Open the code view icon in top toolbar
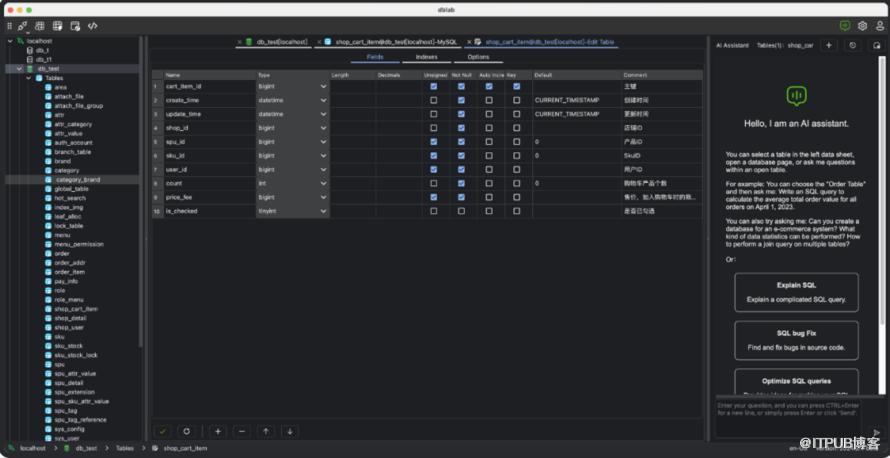This screenshot has width=890, height=458. pyautogui.click(x=92, y=25)
